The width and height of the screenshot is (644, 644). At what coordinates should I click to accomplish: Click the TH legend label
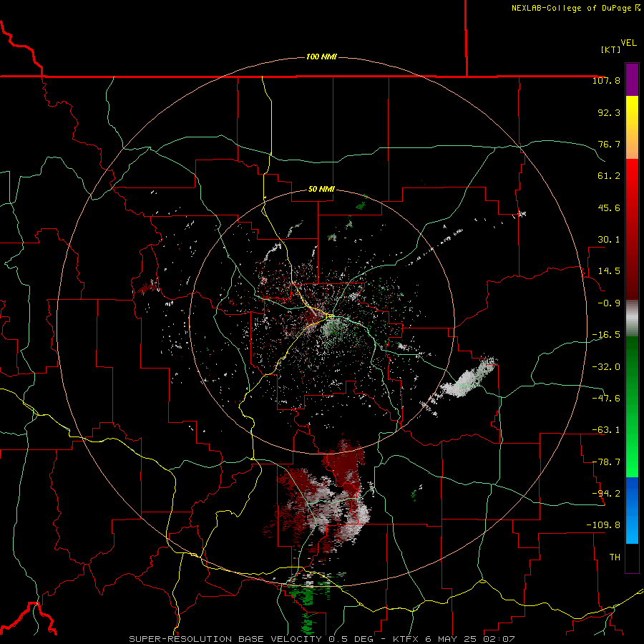pos(615,557)
